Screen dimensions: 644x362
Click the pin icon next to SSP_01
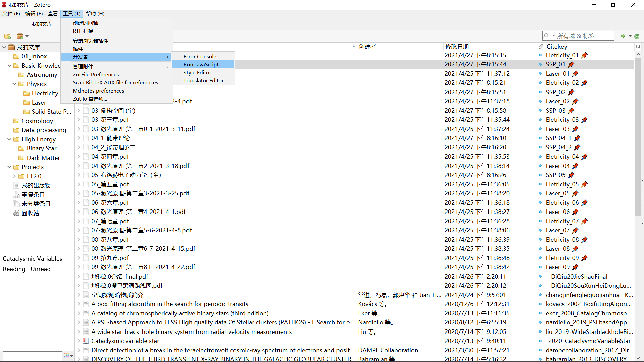click(x=571, y=64)
